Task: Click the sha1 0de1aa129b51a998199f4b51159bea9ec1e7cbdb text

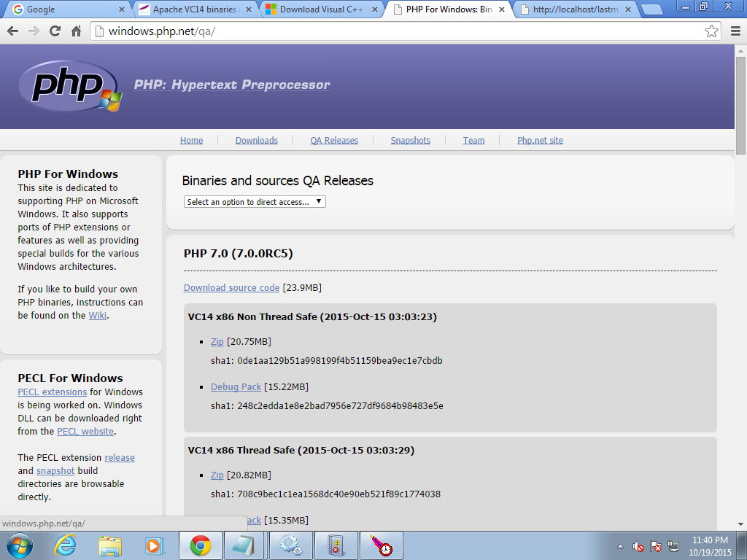Action: tap(327, 361)
